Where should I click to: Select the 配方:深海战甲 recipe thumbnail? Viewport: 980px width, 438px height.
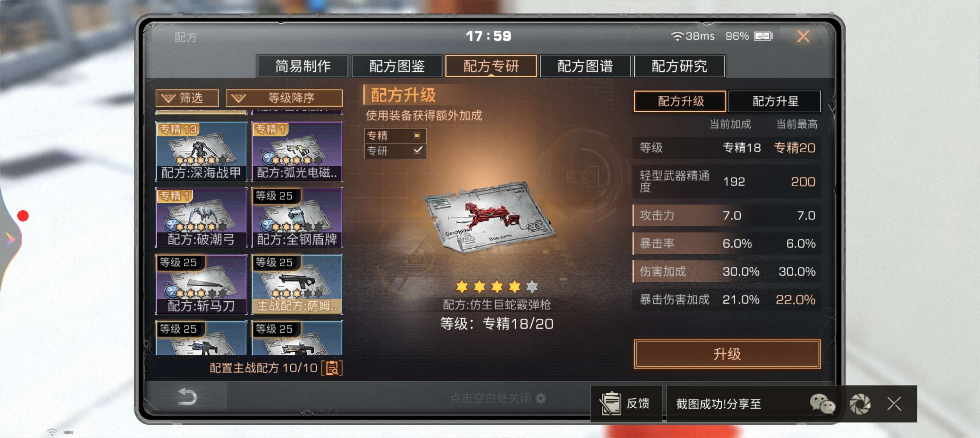point(201,151)
